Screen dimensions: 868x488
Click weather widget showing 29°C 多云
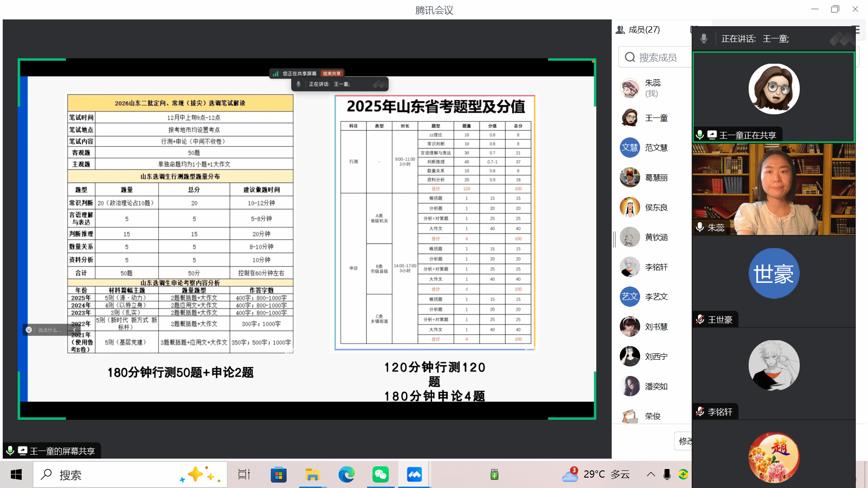(x=596, y=474)
